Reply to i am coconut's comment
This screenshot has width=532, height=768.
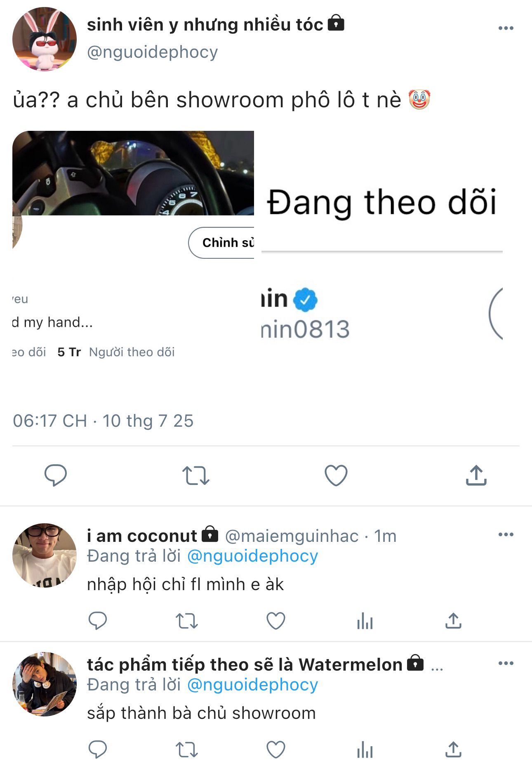98,620
